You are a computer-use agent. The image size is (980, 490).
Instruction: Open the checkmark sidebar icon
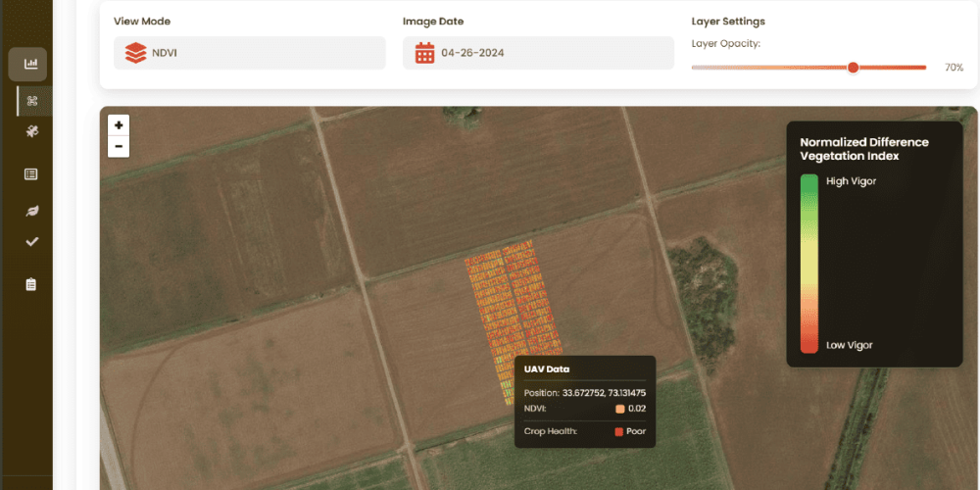[x=32, y=242]
